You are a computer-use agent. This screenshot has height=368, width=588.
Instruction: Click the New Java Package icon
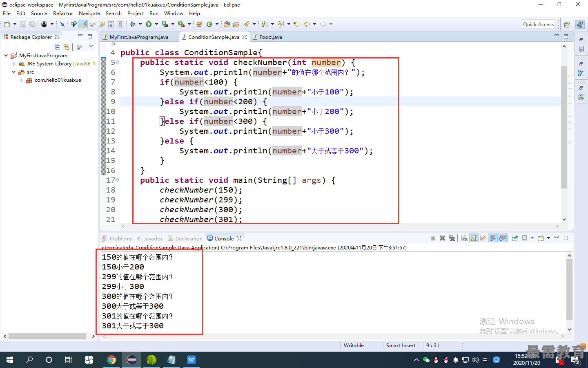(199, 24)
